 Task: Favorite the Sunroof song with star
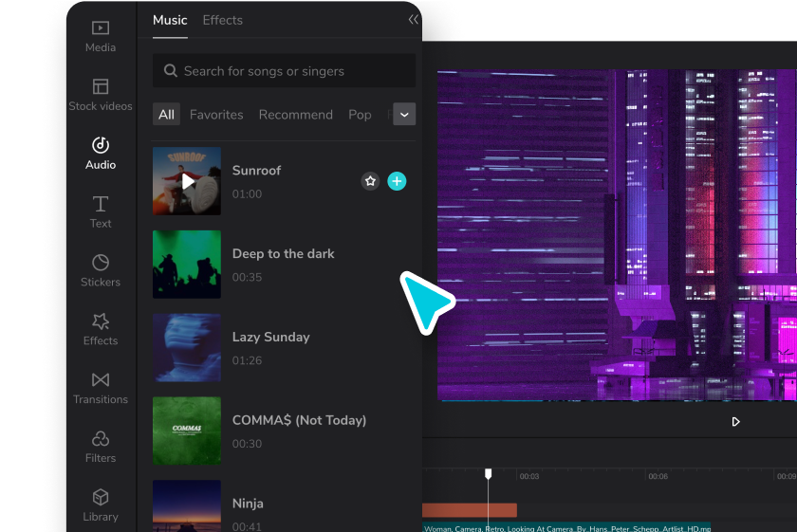point(370,181)
